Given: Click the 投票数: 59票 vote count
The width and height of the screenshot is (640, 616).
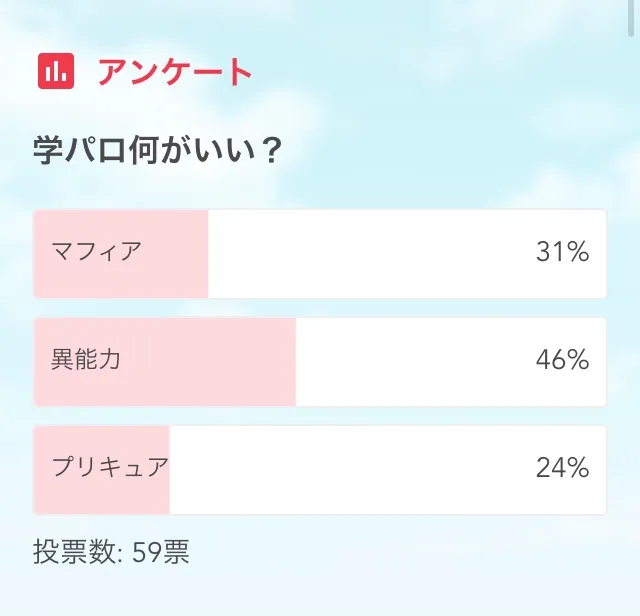Looking at the screenshot, I should (111, 551).
